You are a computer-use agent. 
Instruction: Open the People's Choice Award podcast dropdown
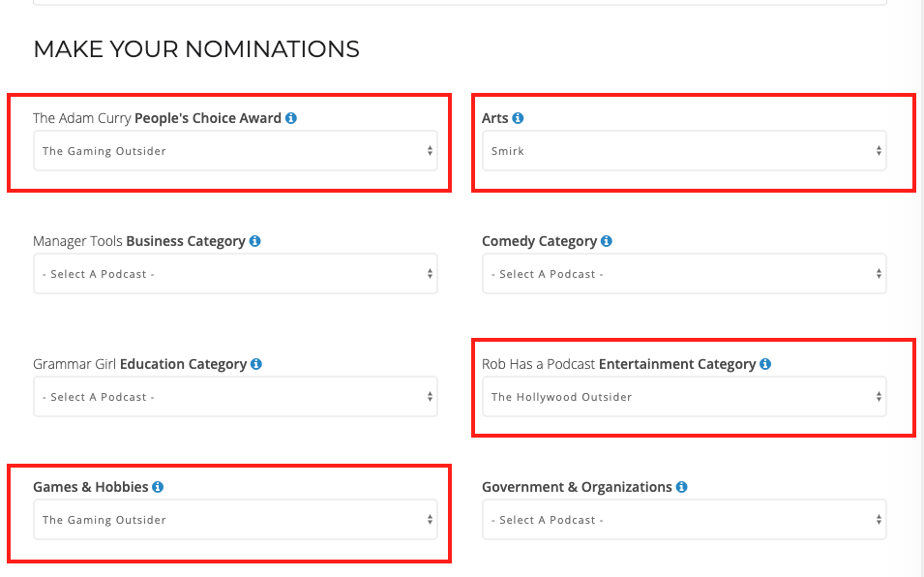[235, 151]
